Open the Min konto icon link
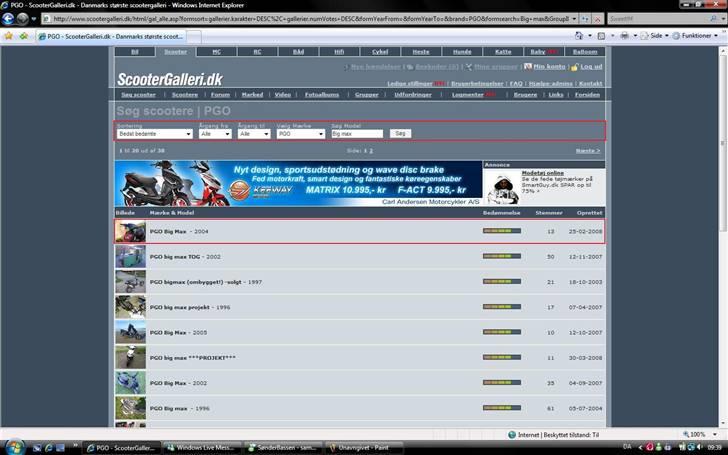The width and height of the screenshot is (728, 455). (x=527, y=67)
